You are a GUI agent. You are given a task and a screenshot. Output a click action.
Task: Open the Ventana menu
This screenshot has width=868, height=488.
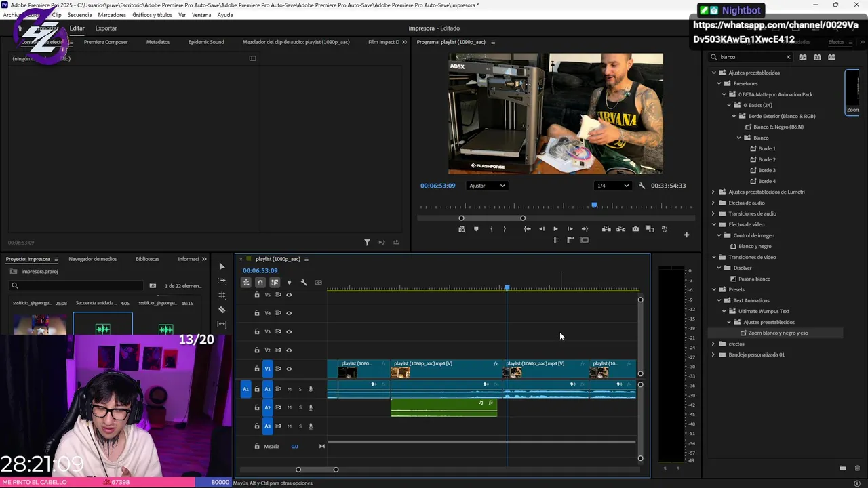[x=201, y=15]
